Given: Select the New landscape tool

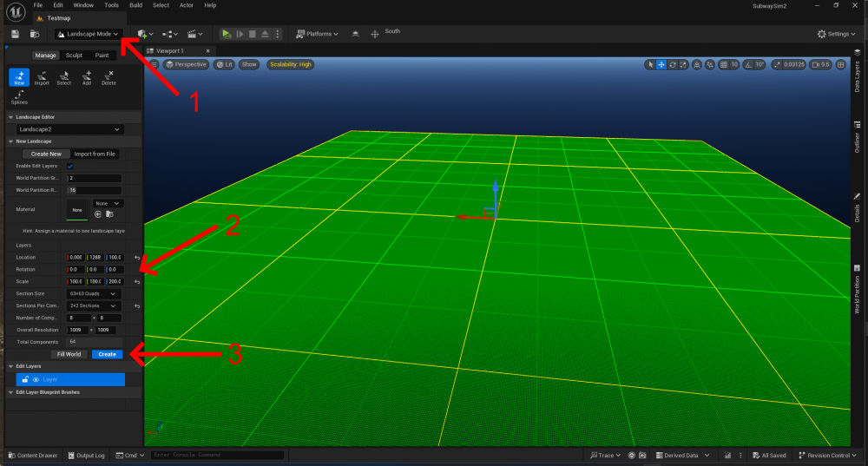Looking at the screenshot, I should point(19,77).
